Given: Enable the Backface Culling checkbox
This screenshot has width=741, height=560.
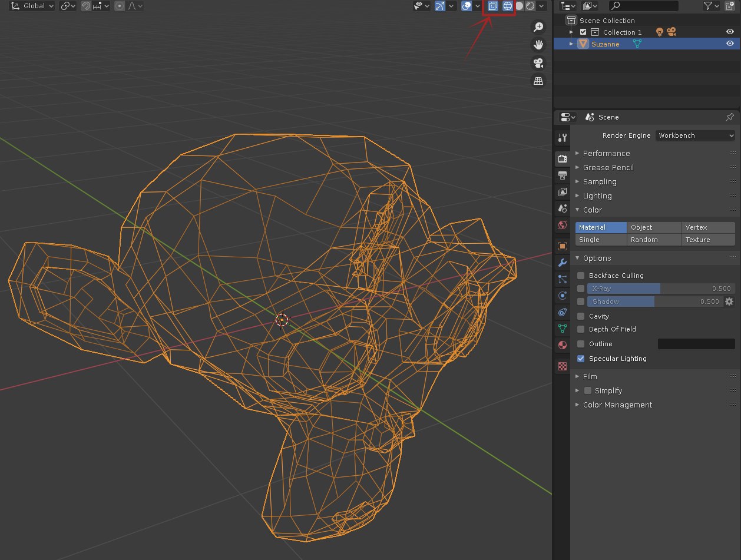Looking at the screenshot, I should click(x=581, y=276).
